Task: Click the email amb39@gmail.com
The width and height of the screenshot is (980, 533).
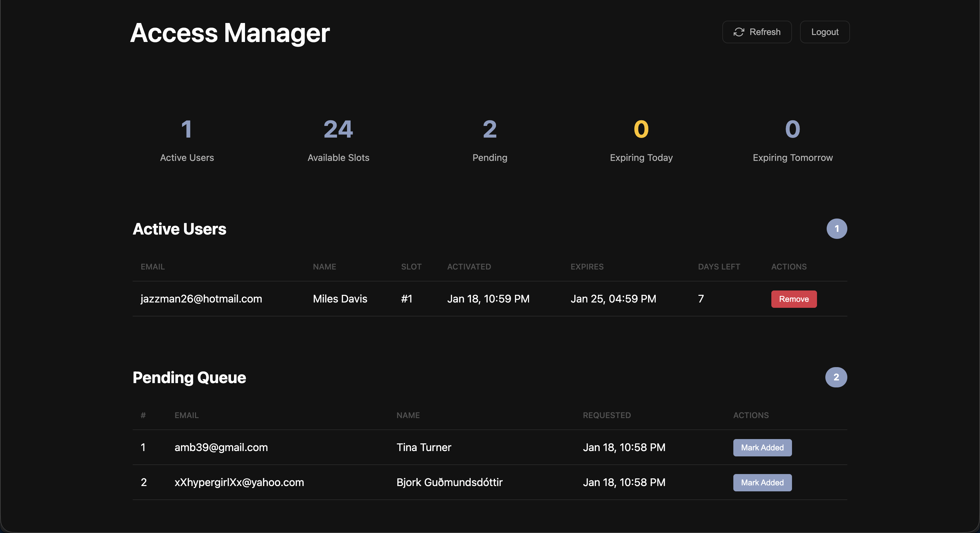Action: [x=221, y=447]
